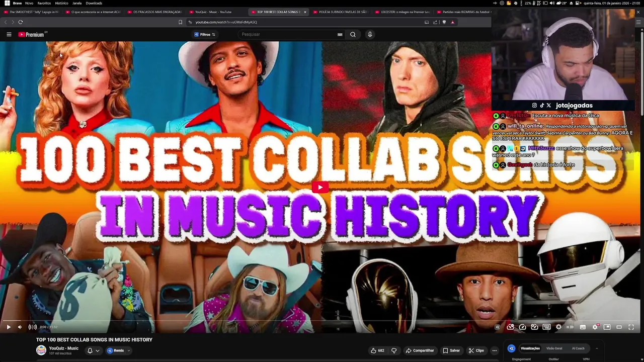644x362 pixels.
Task: Click the brightness sun-gear icon in player
Action: coord(558,327)
